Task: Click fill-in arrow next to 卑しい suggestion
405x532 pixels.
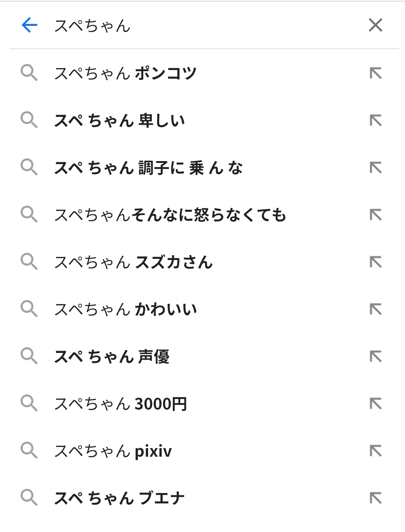Action: tap(375, 120)
